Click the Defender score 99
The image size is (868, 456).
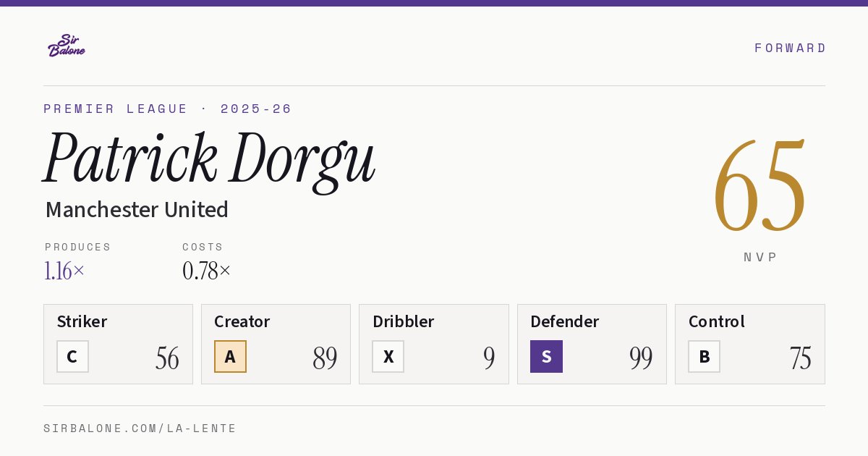(x=641, y=358)
